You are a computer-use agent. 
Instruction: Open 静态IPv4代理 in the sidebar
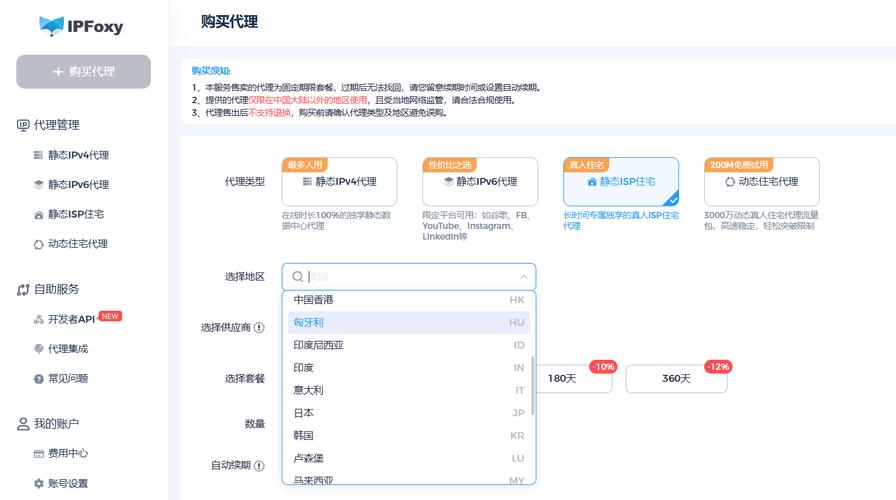coord(78,155)
